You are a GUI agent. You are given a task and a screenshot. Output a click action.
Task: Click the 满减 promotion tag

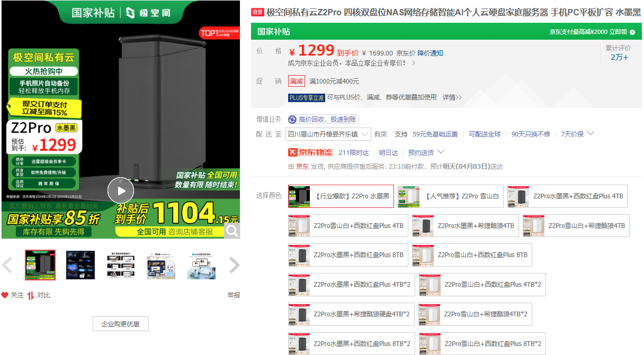297,81
